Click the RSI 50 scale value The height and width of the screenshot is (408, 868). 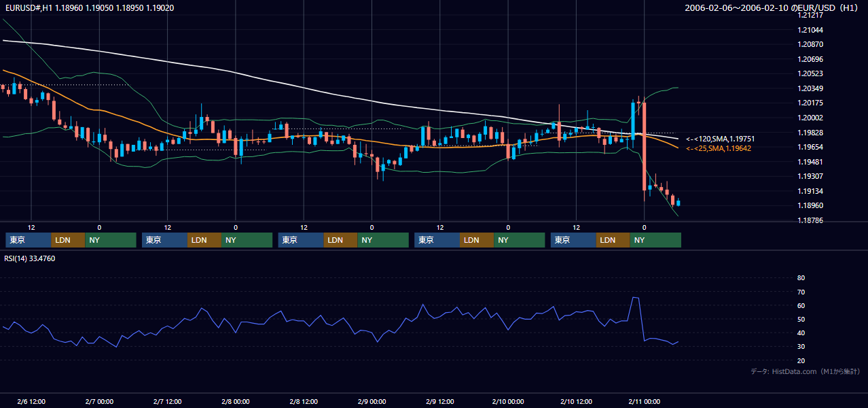(x=801, y=320)
